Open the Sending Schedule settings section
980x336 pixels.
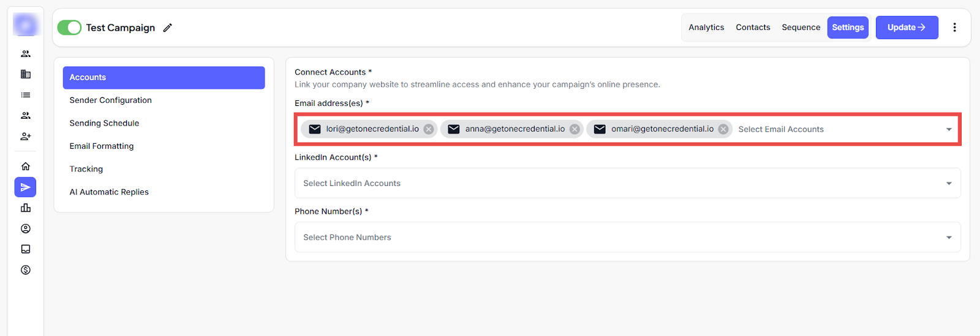click(104, 123)
